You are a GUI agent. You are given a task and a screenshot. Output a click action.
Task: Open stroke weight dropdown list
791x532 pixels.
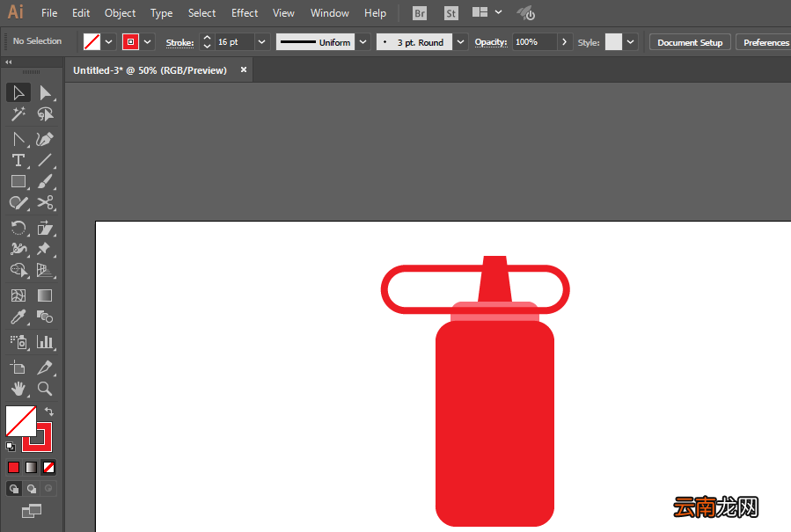point(261,42)
